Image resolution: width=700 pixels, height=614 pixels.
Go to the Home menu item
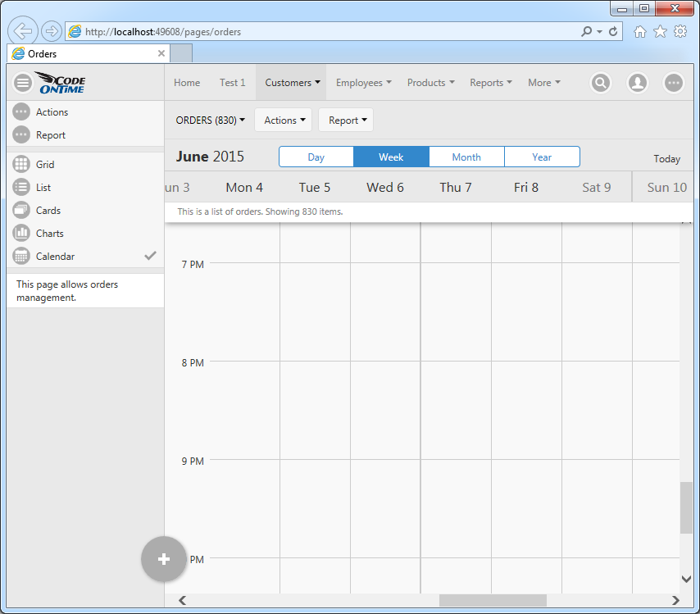[x=187, y=83]
